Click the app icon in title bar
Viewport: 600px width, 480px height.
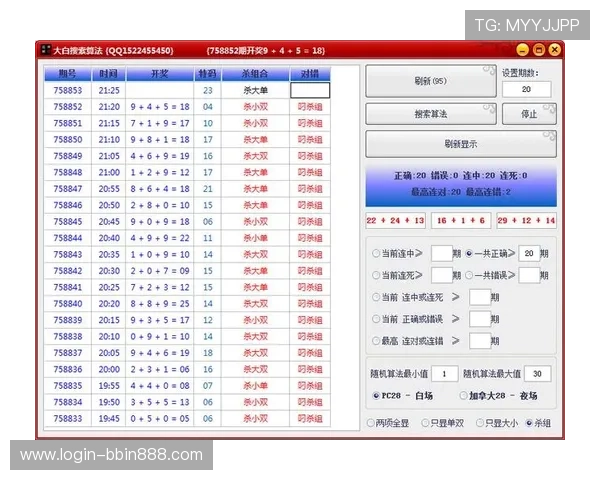coord(46,50)
